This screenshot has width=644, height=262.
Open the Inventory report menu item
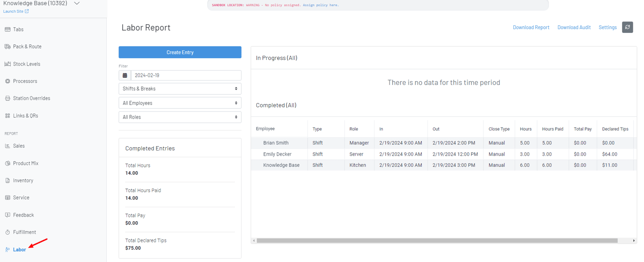tap(23, 180)
